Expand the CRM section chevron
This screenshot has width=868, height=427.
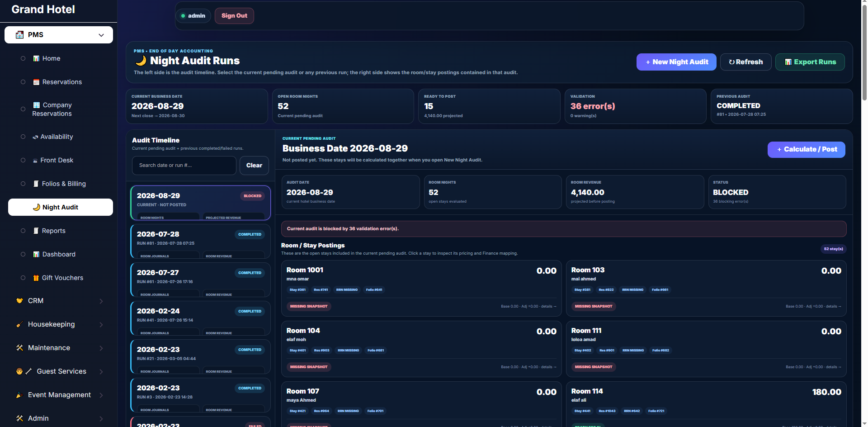click(101, 301)
